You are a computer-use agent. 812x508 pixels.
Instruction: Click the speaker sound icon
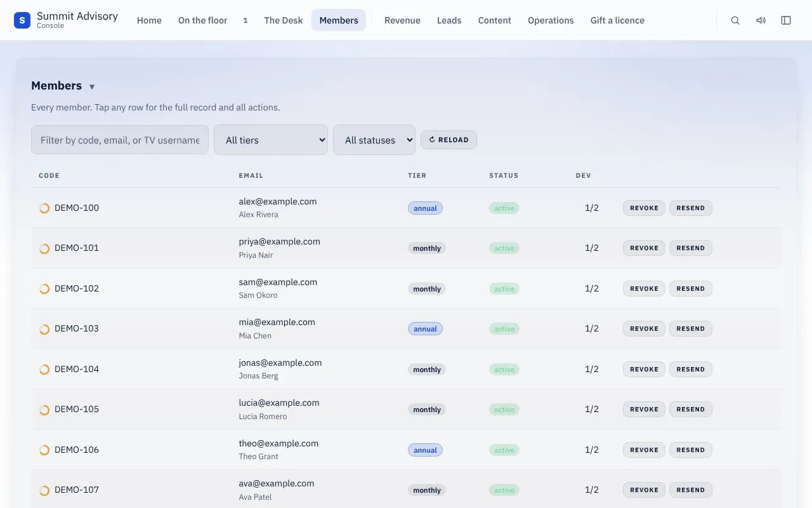point(761,20)
